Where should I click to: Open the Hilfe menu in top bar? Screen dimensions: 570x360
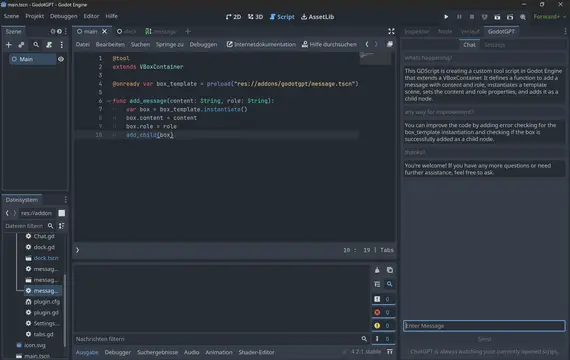[x=111, y=16]
